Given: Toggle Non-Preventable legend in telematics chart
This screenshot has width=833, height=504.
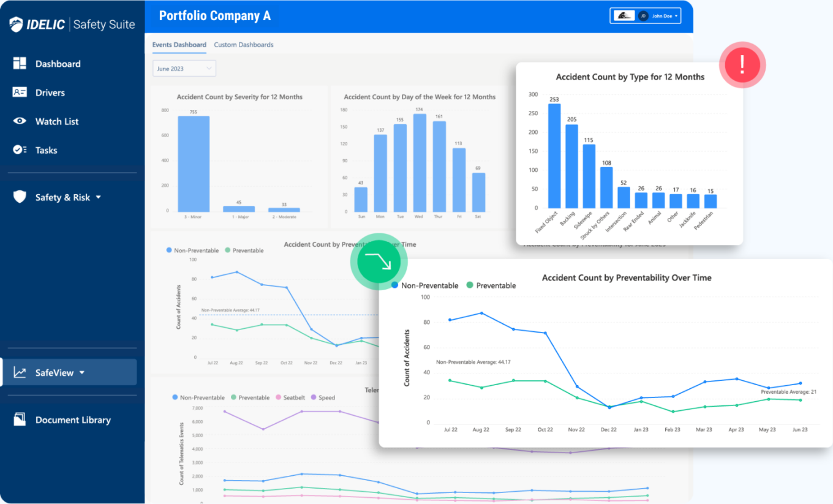Looking at the screenshot, I should pos(199,397).
